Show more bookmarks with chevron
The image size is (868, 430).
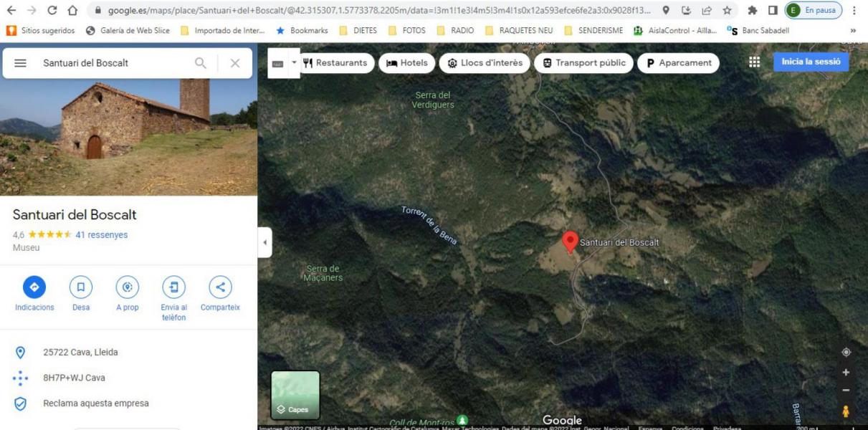pos(853,31)
